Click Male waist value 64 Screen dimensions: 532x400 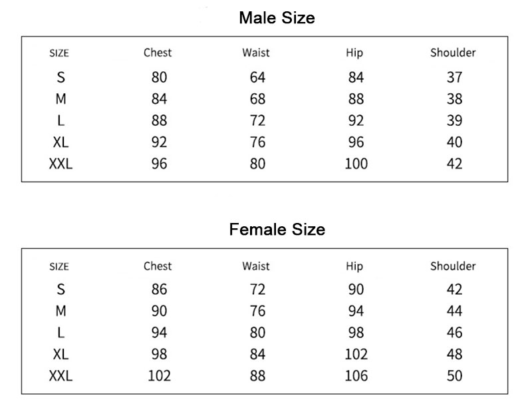tap(257, 77)
